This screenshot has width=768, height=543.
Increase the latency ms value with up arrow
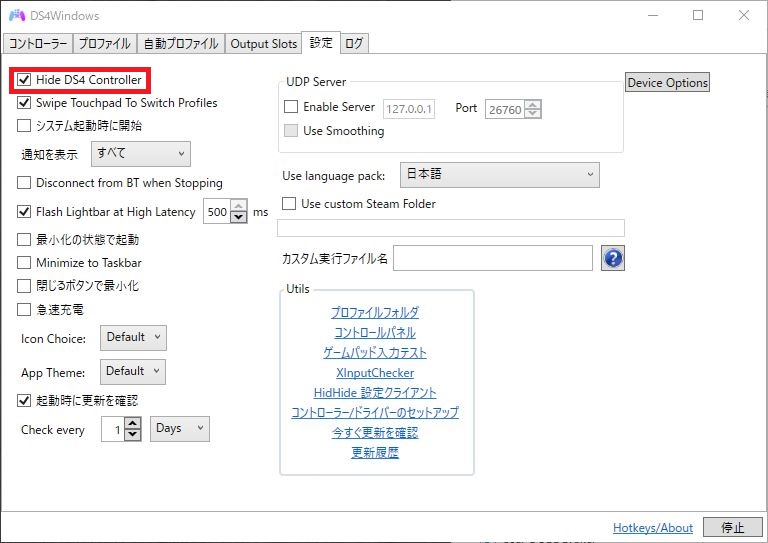239,206
